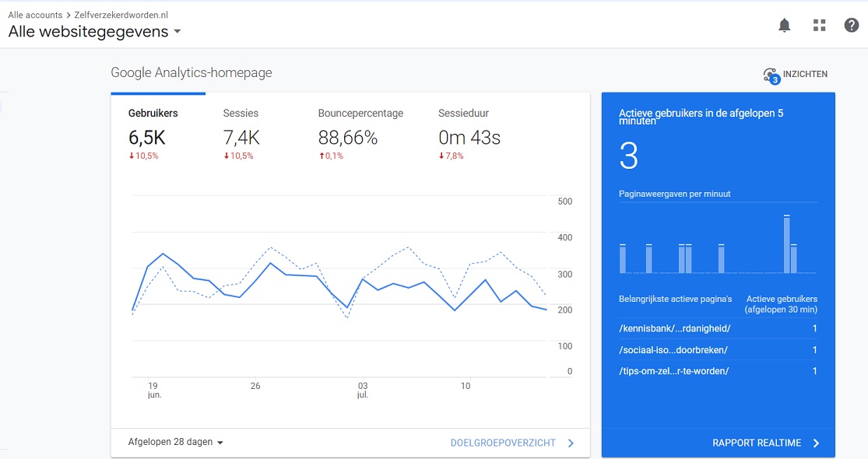Open the Inzichten insights icon

tap(771, 75)
